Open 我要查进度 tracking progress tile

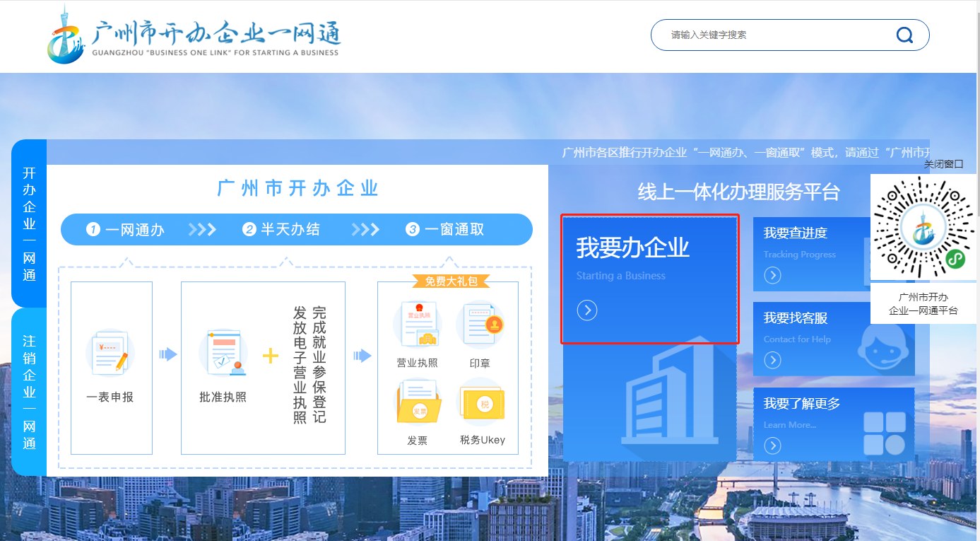[x=834, y=254]
